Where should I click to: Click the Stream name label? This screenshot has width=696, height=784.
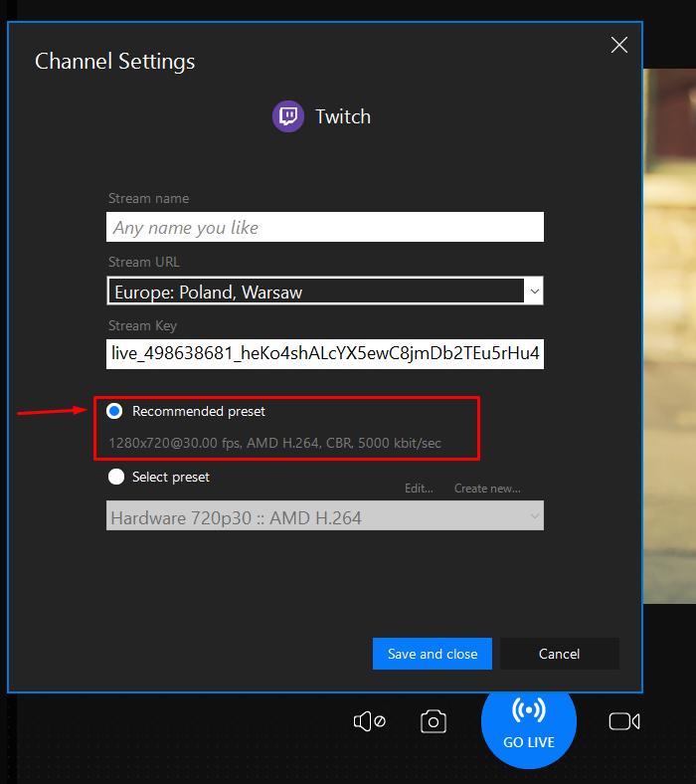click(148, 199)
